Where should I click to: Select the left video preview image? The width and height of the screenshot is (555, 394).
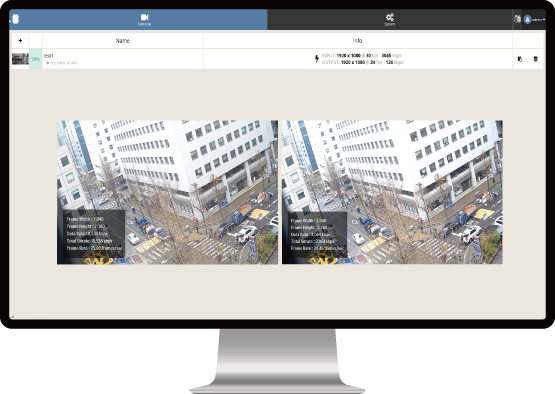(167, 192)
